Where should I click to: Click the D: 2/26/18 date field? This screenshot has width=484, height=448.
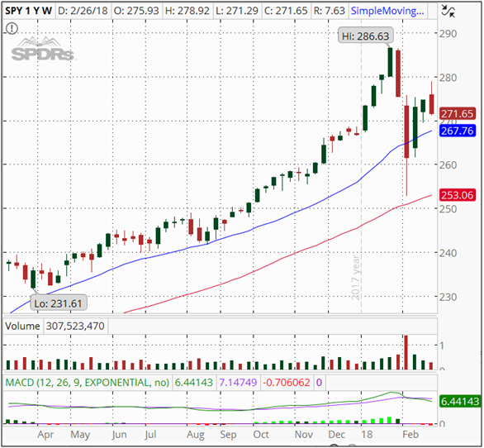pyautogui.click(x=83, y=11)
